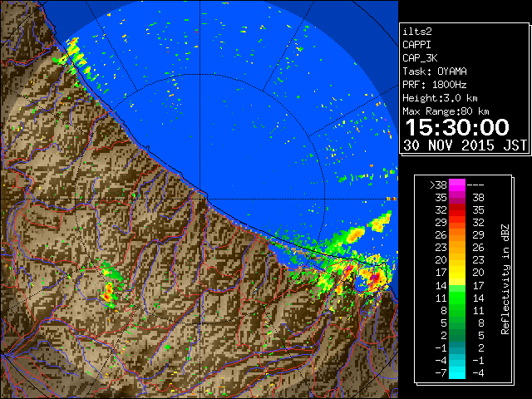Click the '-7' legend value
532x399 pixels.
pyautogui.click(x=441, y=372)
